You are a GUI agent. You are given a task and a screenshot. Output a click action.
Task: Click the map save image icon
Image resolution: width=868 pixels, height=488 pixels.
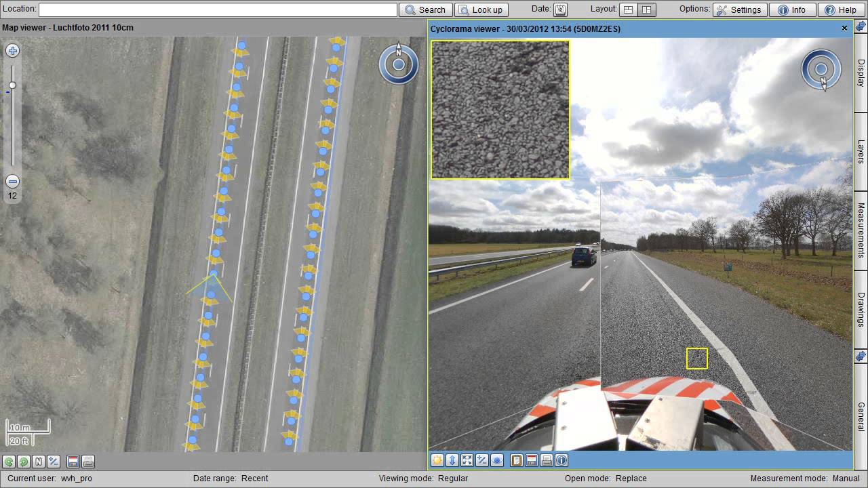click(73, 462)
